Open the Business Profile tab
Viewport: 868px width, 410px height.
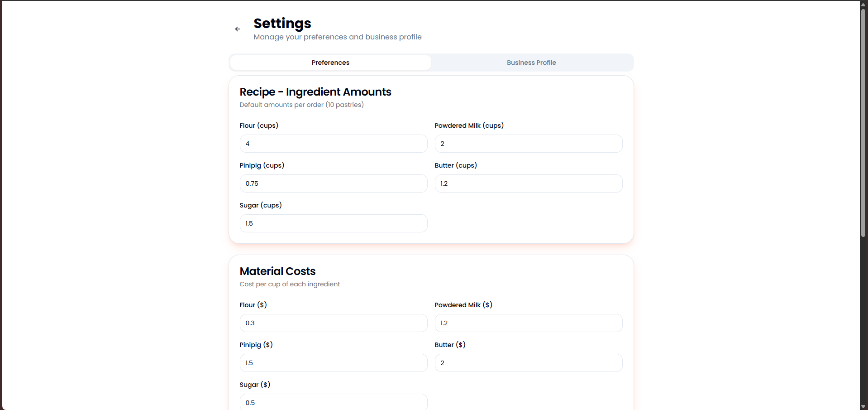click(x=531, y=63)
